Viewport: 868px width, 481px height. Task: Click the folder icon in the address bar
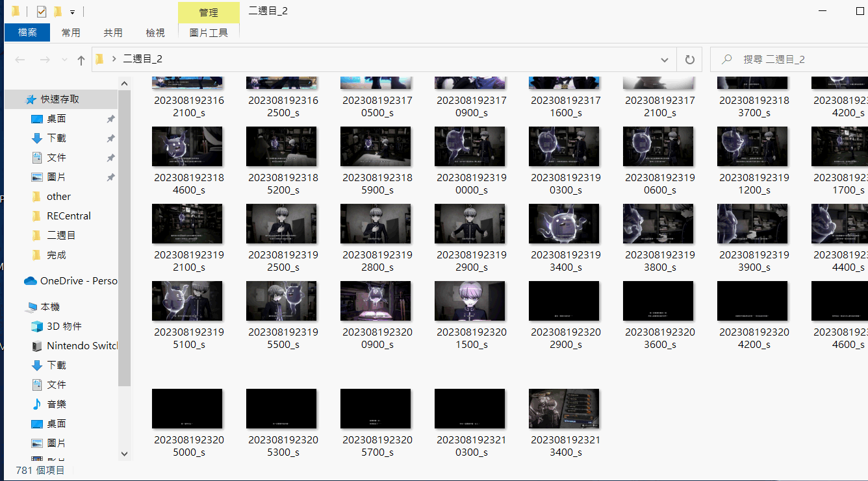(x=99, y=59)
